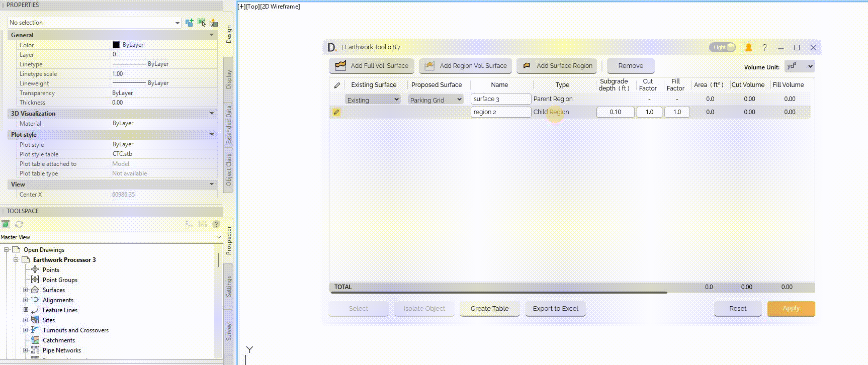This screenshot has width=868, height=365.
Task: Click the black Color swatch in General
Action: pos(116,45)
